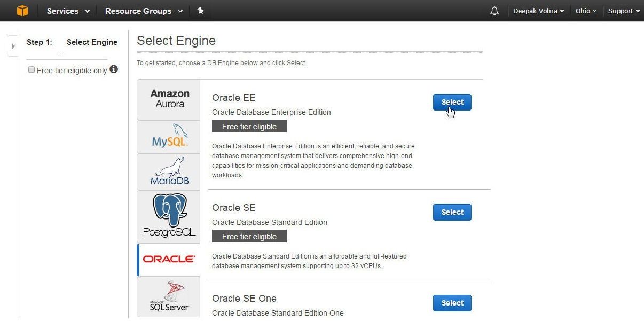Select the Oracle EE engine
The height and width of the screenshot is (321, 644).
(x=452, y=102)
